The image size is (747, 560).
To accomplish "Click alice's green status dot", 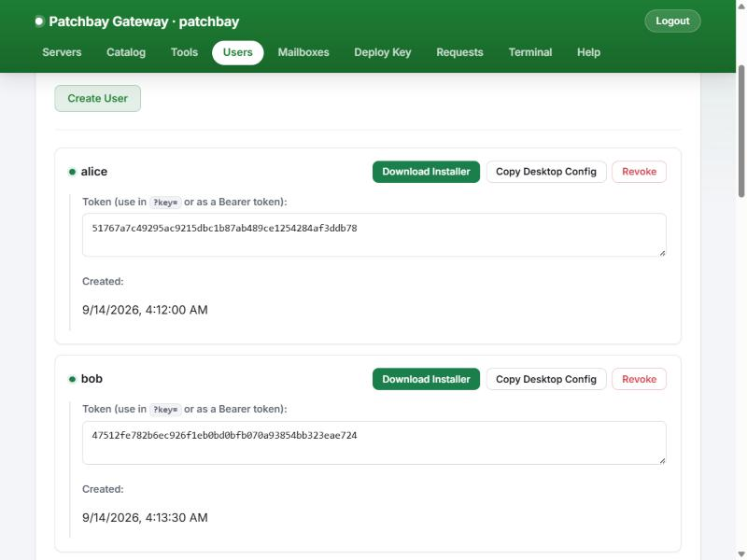I will (x=73, y=172).
